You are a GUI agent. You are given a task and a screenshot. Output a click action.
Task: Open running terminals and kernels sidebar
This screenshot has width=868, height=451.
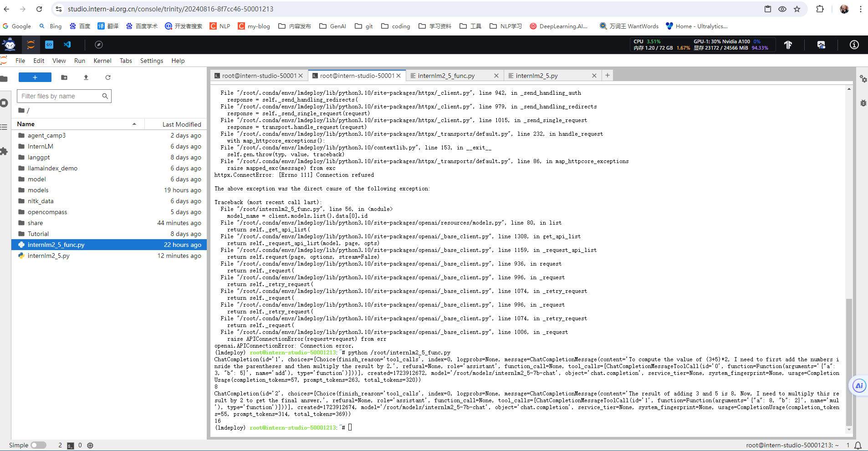[x=4, y=103]
